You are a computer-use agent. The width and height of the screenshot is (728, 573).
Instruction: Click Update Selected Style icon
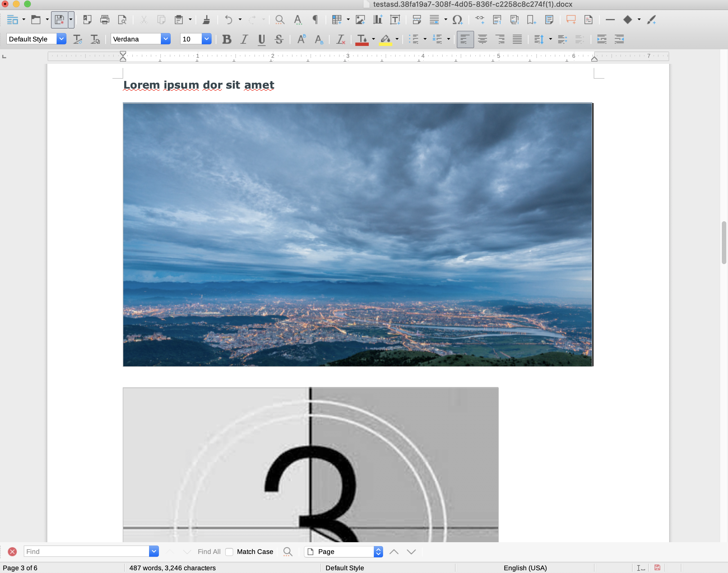78,39
